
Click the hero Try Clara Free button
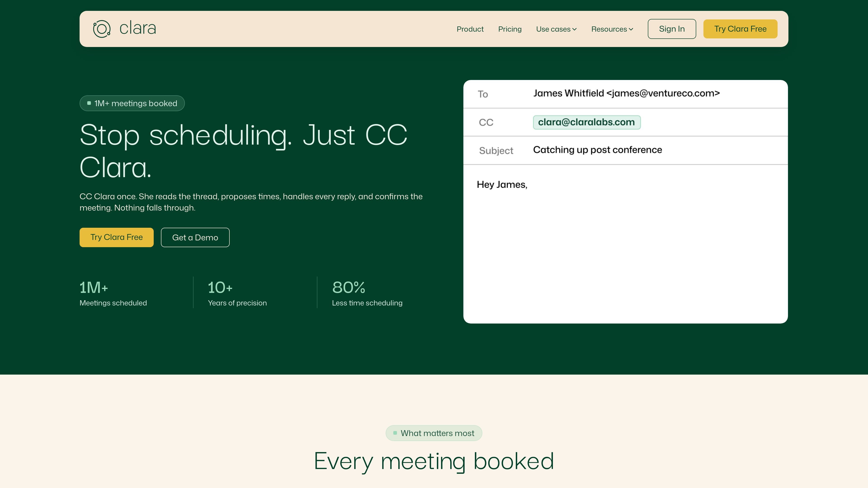117,237
